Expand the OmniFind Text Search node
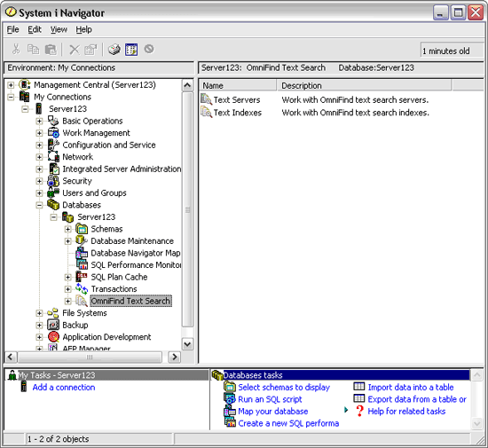Viewport: 488px width, 448px height. (67, 301)
